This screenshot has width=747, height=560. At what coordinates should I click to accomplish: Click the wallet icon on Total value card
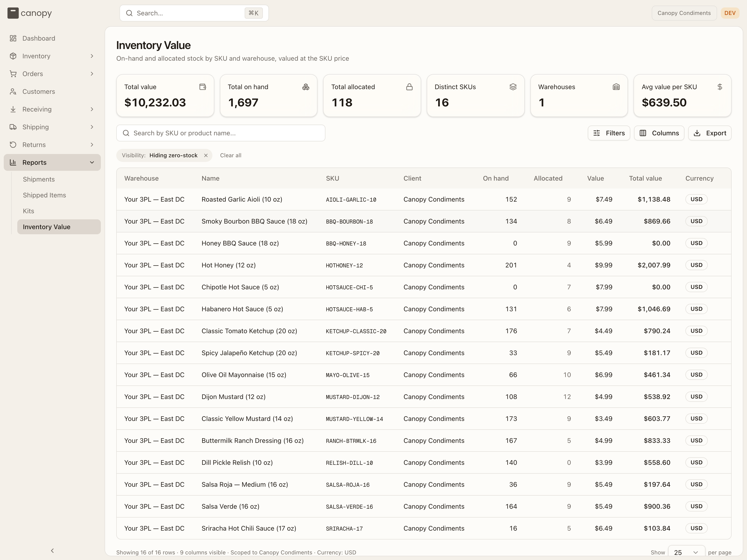(203, 87)
